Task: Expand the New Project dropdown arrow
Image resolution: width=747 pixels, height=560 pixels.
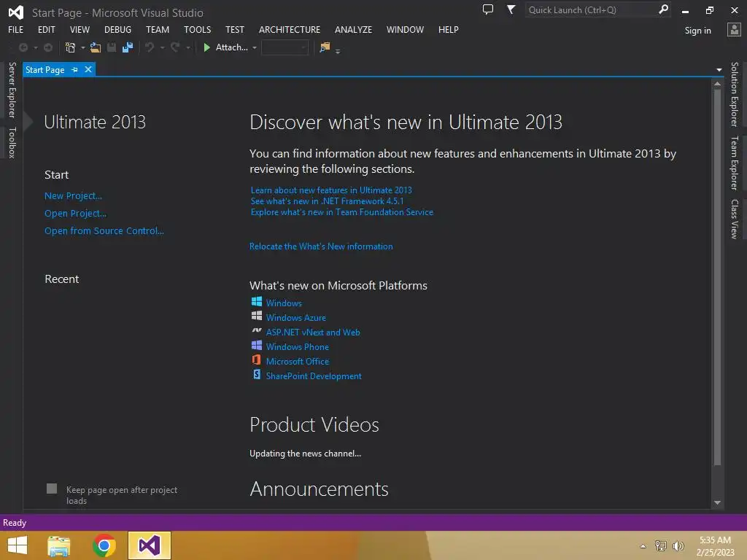Action: pos(83,47)
